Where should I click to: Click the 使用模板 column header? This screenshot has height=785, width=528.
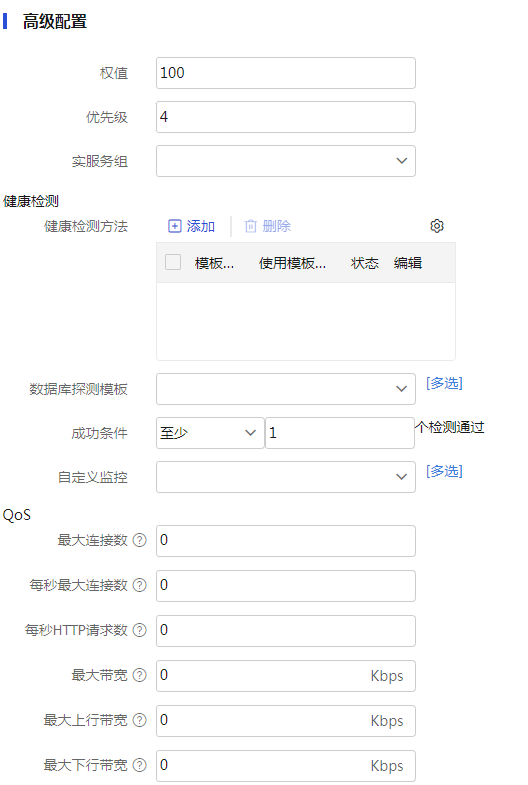292,263
